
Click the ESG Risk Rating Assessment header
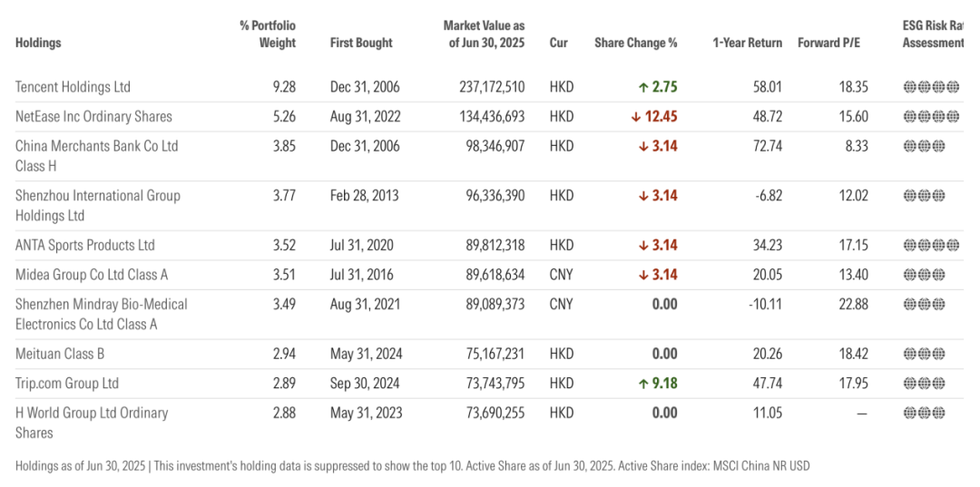[x=933, y=34]
